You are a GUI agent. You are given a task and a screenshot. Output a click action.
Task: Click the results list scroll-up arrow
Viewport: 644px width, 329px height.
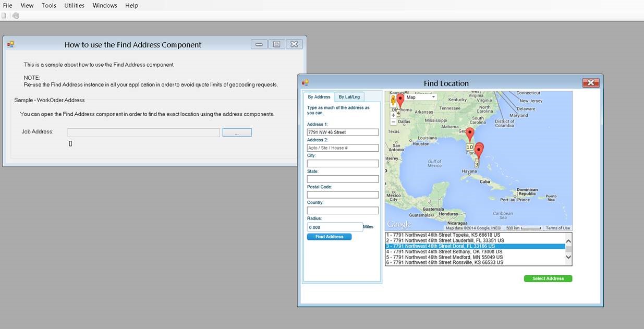568,241
